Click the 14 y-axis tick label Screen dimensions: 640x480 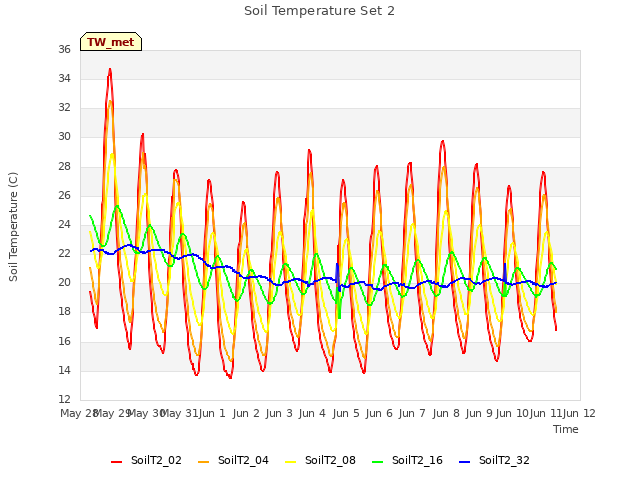pyautogui.click(x=64, y=371)
